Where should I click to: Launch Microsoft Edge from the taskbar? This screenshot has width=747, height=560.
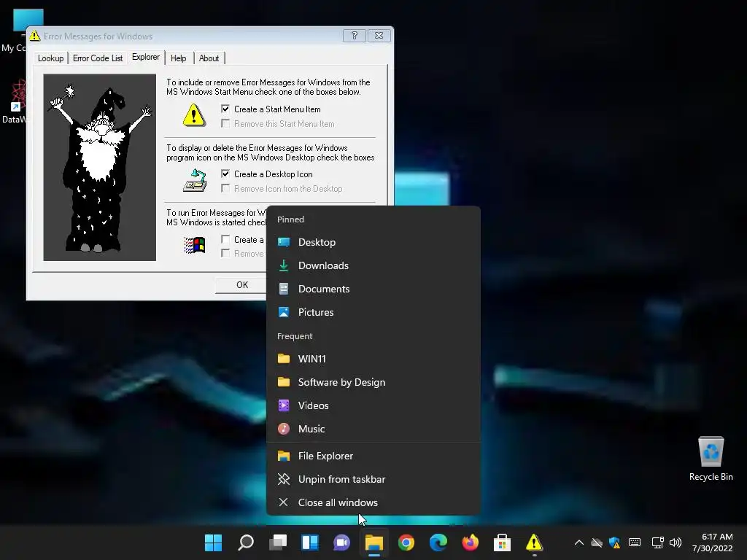click(x=438, y=542)
